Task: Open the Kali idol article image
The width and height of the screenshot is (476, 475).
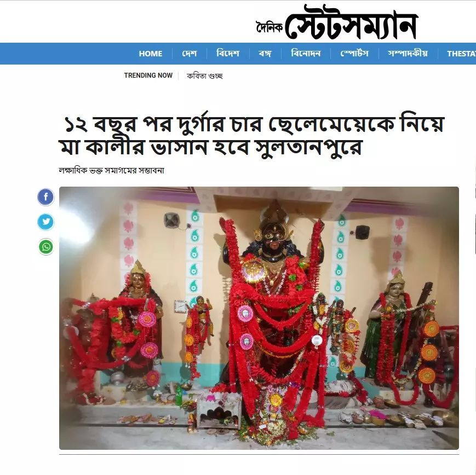Action: [259, 318]
